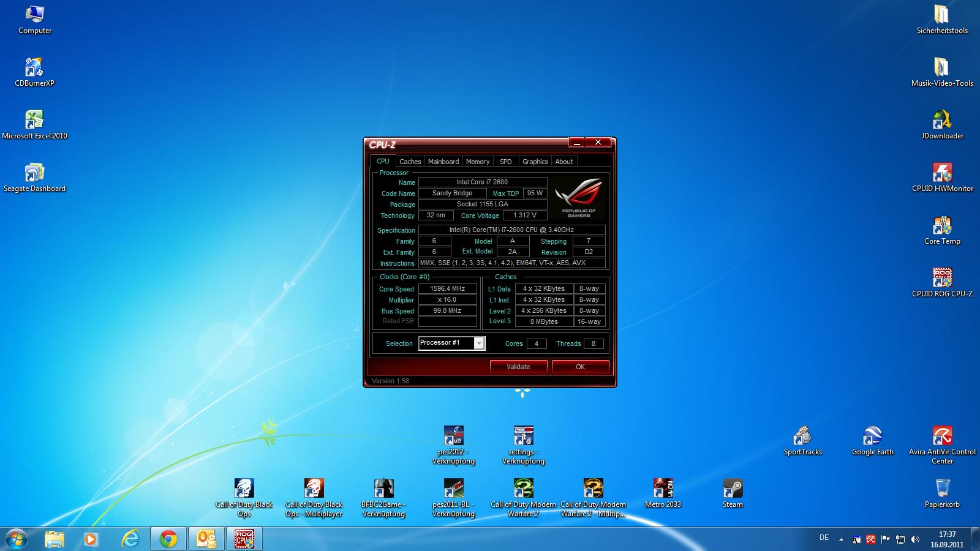Image resolution: width=980 pixels, height=551 pixels.
Task: Open the pes2012 Verknüpfung shortcut
Action: [x=453, y=445]
